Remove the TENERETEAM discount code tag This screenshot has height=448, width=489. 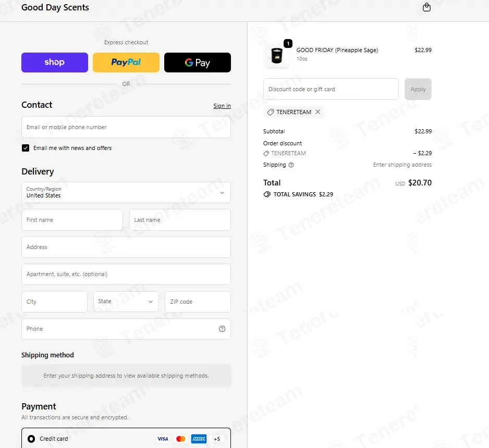(317, 112)
